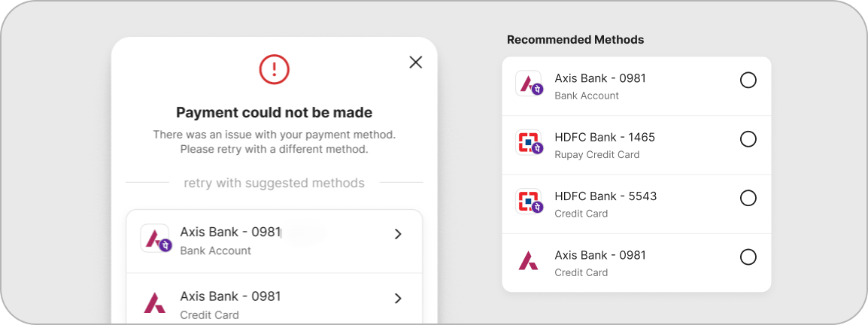The height and width of the screenshot is (325, 868).
Task: Click the Recommended Methods heading
Action: [x=575, y=40]
